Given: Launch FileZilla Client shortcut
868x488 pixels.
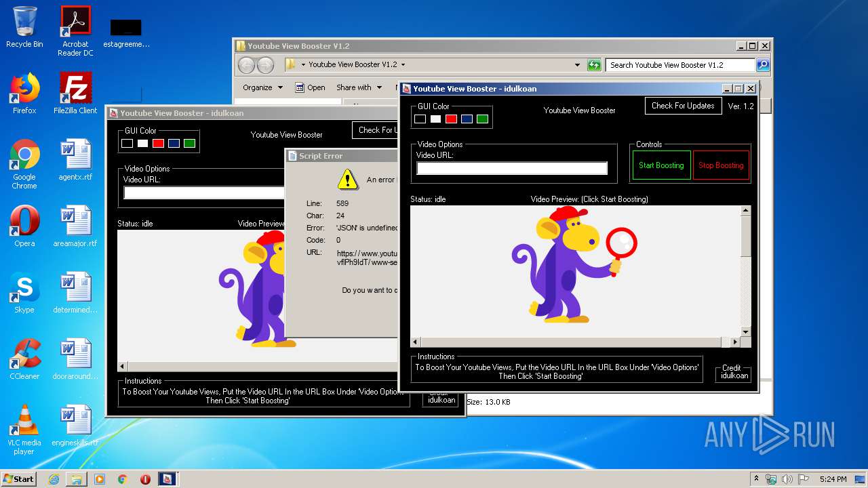Looking at the screenshot, I should pos(75,94).
